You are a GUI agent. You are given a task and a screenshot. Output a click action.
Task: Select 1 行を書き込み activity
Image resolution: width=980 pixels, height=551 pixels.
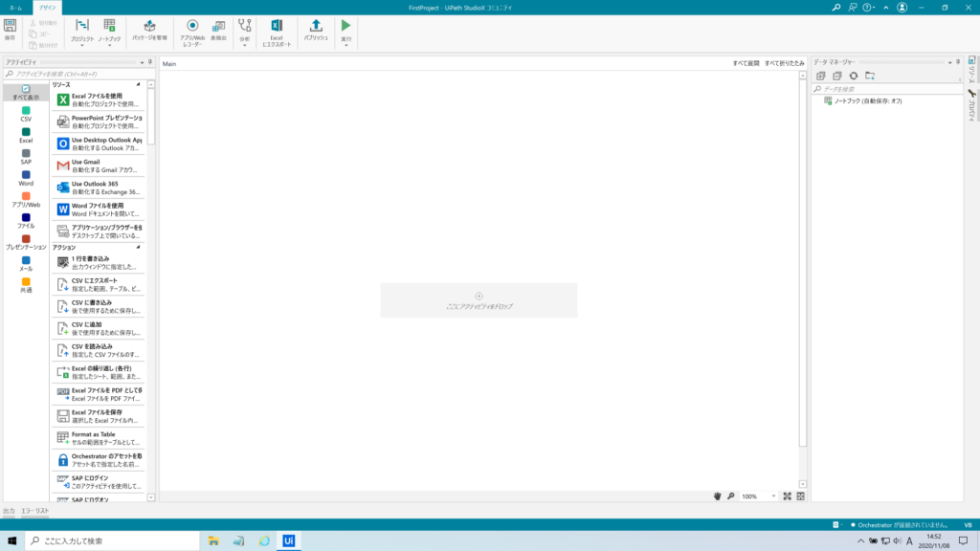99,262
